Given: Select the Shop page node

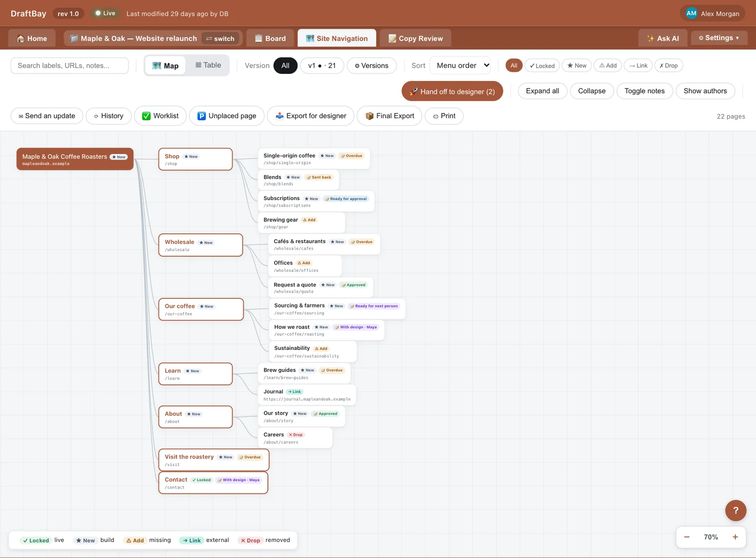Looking at the screenshot, I should click(x=196, y=159).
